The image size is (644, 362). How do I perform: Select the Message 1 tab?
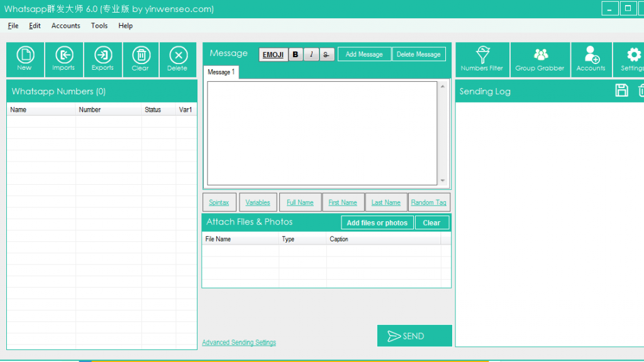[221, 72]
